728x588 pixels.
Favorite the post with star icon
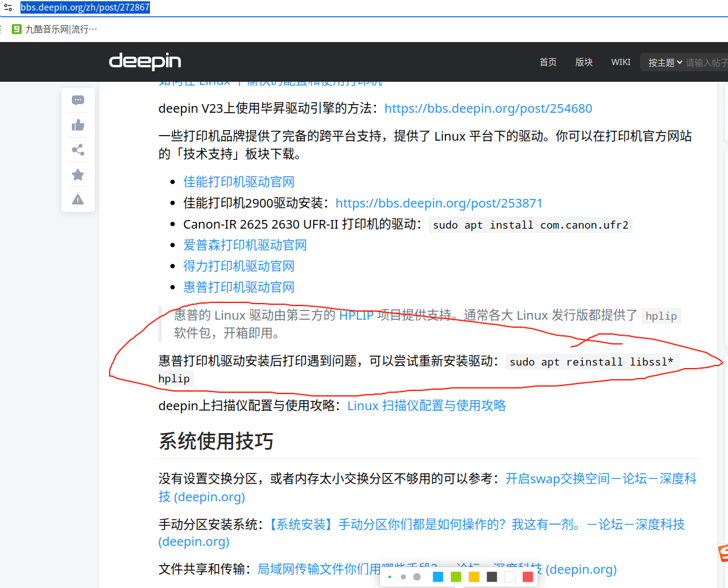tap(78, 175)
